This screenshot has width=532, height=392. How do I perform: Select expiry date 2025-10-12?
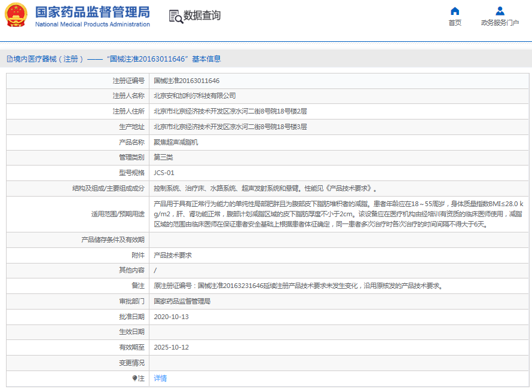(172, 347)
